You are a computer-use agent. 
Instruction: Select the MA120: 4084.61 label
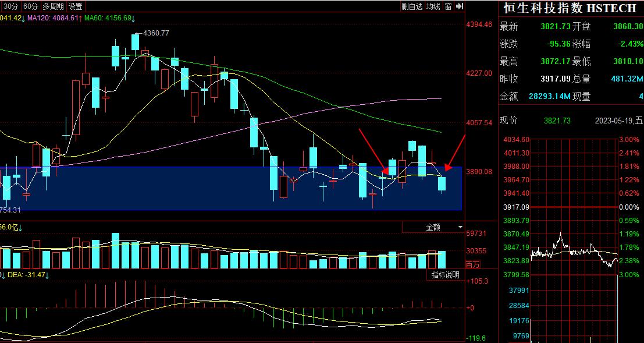point(53,18)
